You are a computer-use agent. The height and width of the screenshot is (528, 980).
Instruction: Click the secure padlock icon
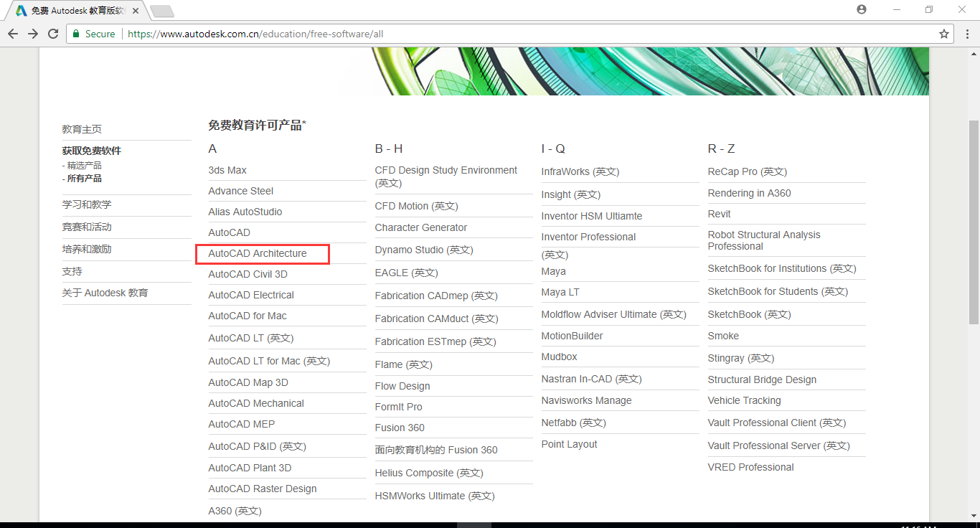coord(76,34)
